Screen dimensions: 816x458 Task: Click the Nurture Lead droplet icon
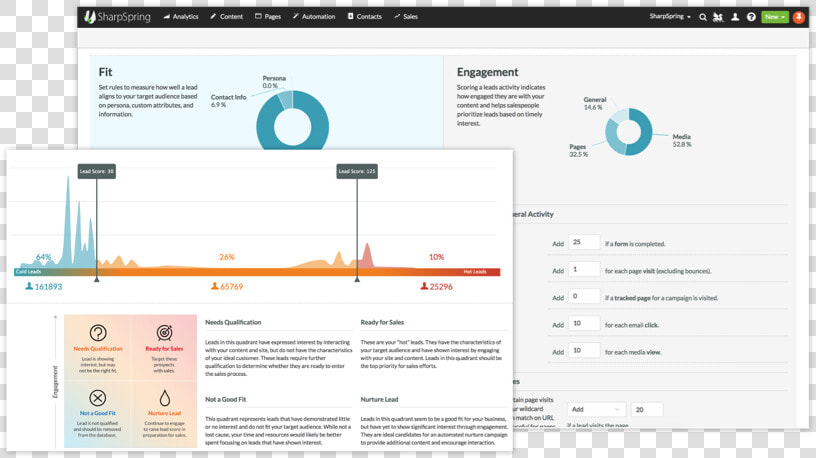(x=164, y=398)
